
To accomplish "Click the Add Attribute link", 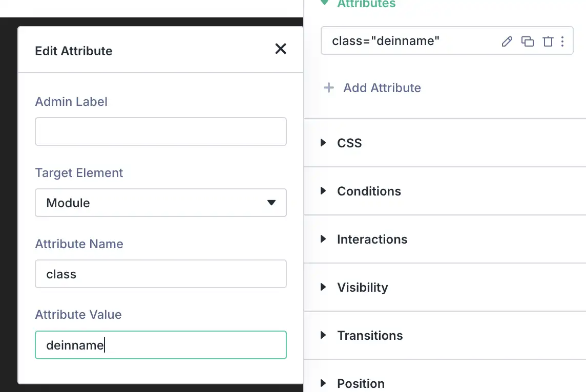I will [382, 88].
